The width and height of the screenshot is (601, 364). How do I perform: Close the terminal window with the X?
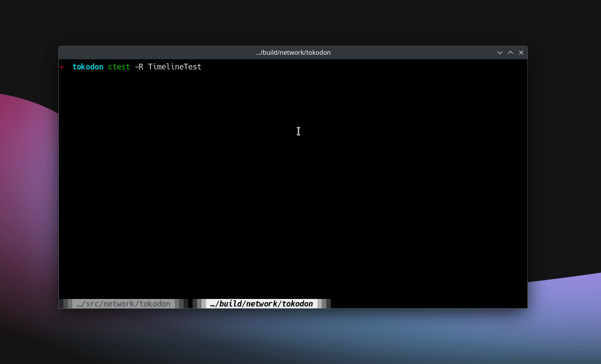click(521, 53)
